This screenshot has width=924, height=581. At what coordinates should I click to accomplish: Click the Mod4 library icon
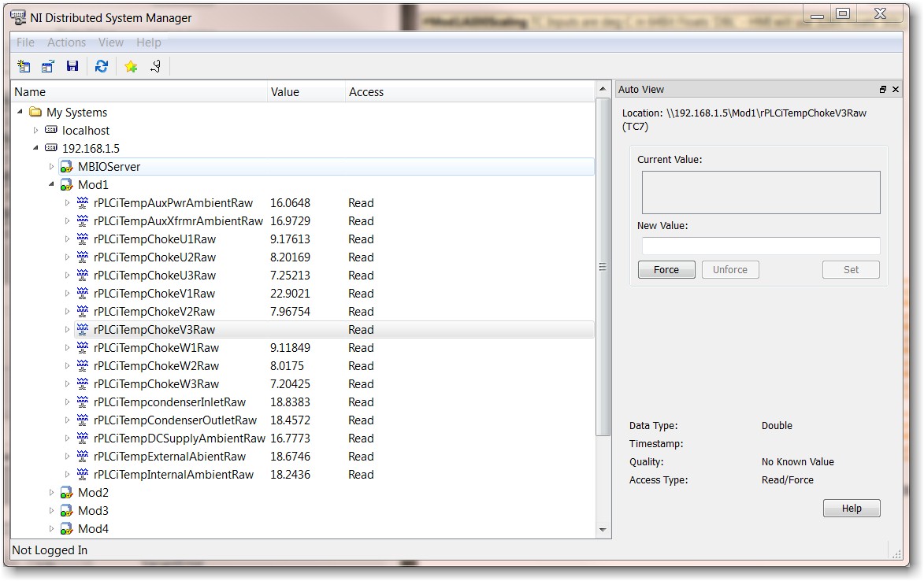[67, 529]
